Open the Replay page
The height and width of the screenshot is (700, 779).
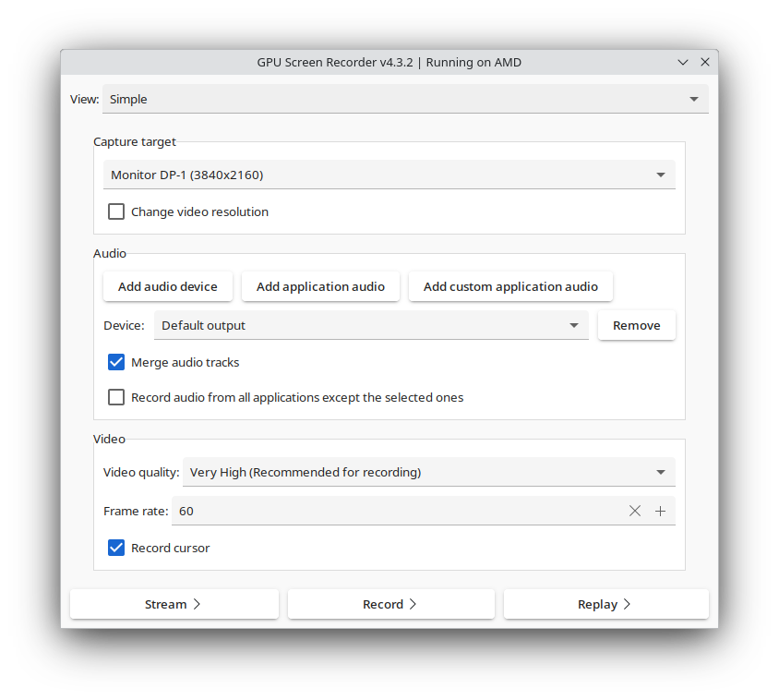[x=605, y=604]
